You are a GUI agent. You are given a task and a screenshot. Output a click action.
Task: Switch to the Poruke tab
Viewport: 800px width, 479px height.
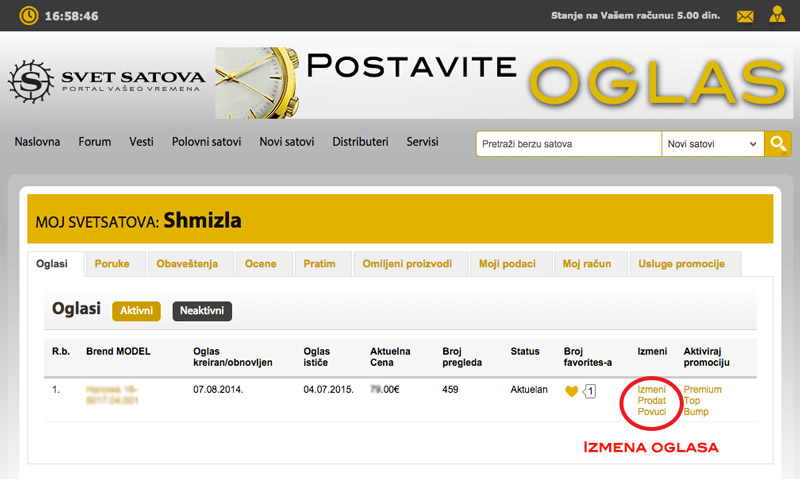tap(112, 264)
